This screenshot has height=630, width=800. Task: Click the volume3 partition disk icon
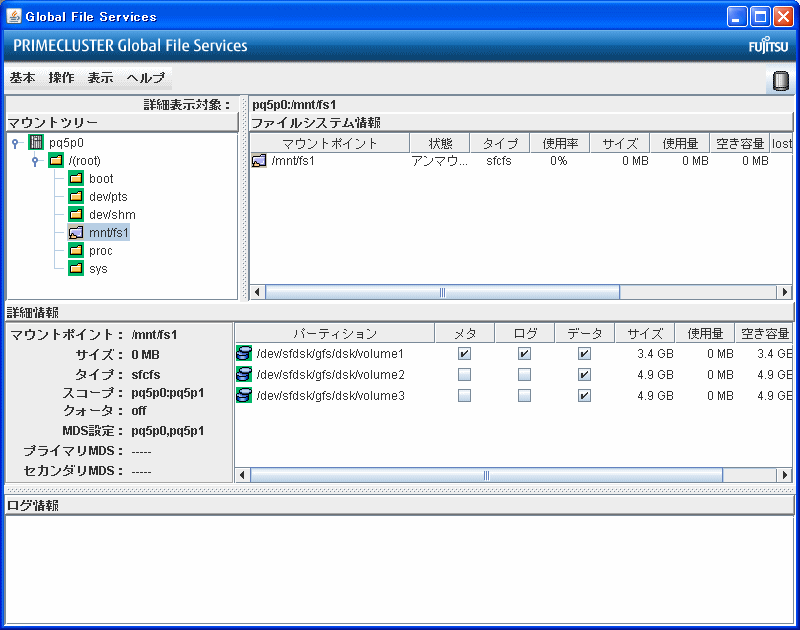(244, 395)
